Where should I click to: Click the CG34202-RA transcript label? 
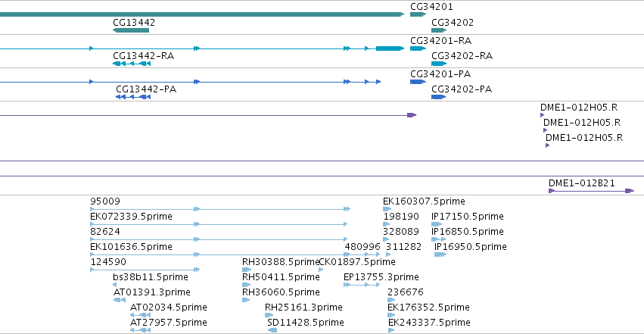[462, 56]
